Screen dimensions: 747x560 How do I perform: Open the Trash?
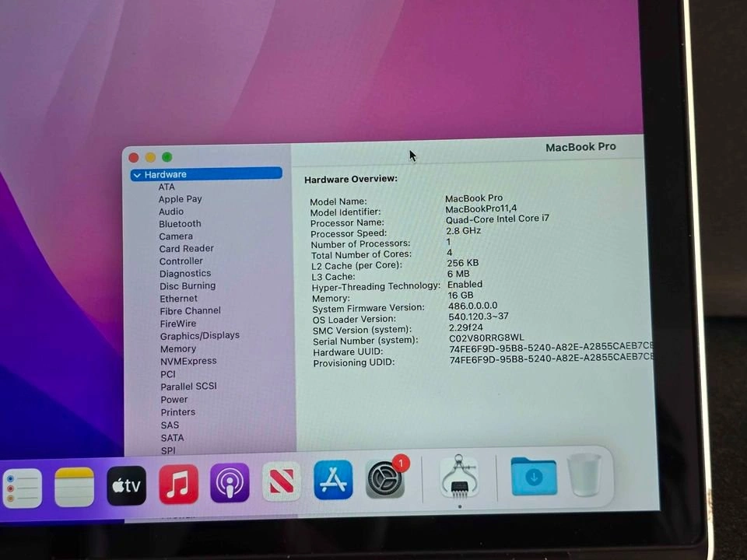pos(584,475)
